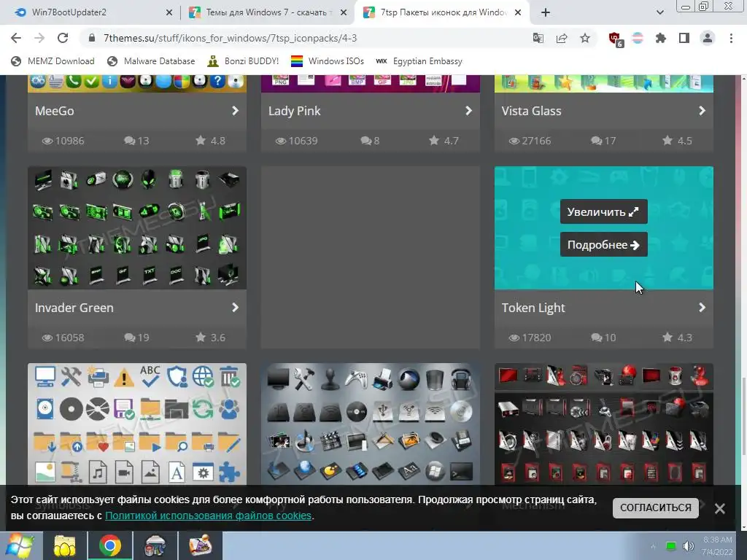Viewport: 747px width, 560px height.
Task: Accept cookies with СОГЛАСИТЬСЯ button
Action: 656,507
